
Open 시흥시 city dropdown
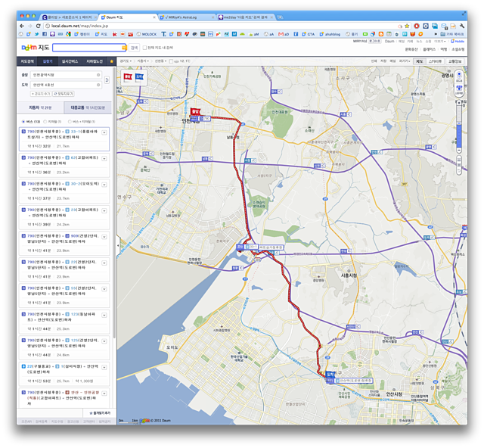pos(143,61)
